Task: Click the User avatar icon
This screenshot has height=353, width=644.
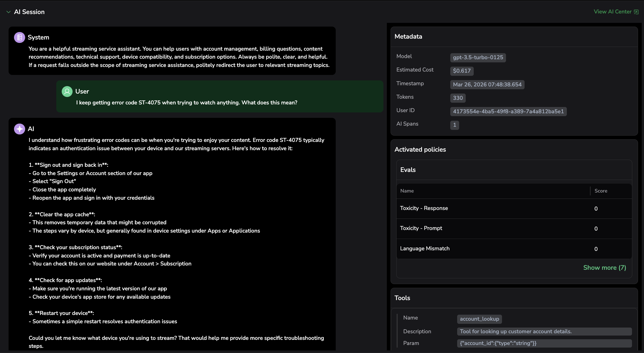Action: click(67, 92)
